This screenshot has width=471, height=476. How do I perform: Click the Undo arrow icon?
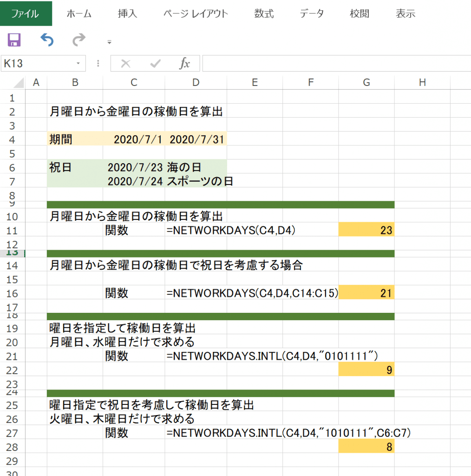[x=47, y=40]
